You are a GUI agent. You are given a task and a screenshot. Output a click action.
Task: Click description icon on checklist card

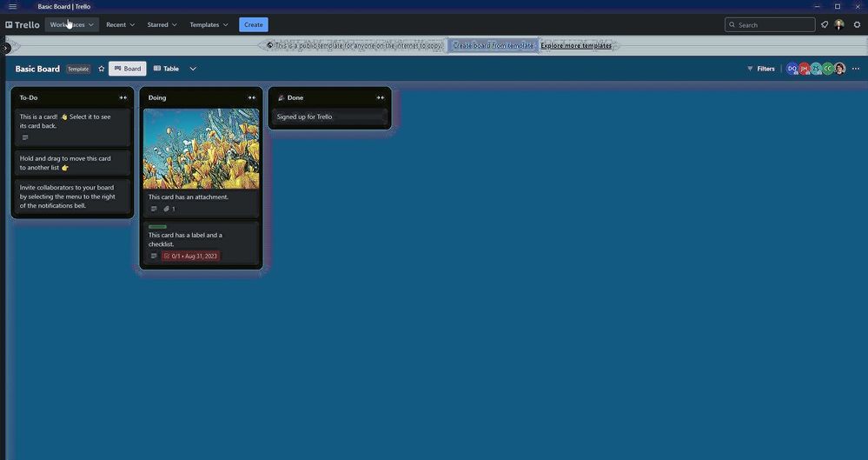(154, 256)
